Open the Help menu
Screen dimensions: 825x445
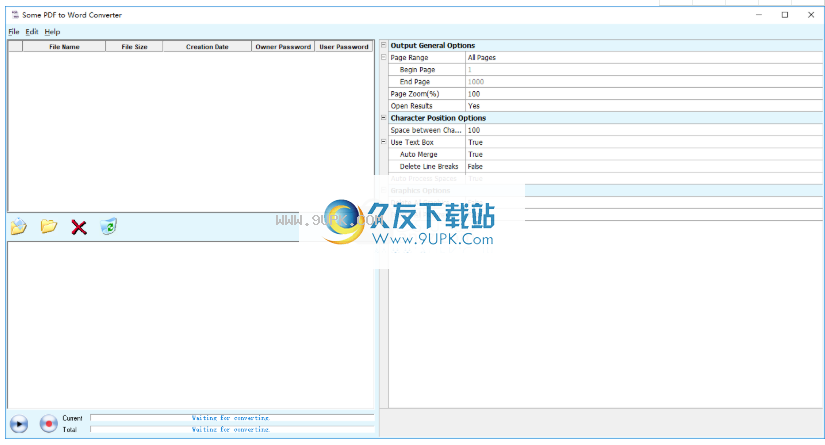[x=52, y=32]
